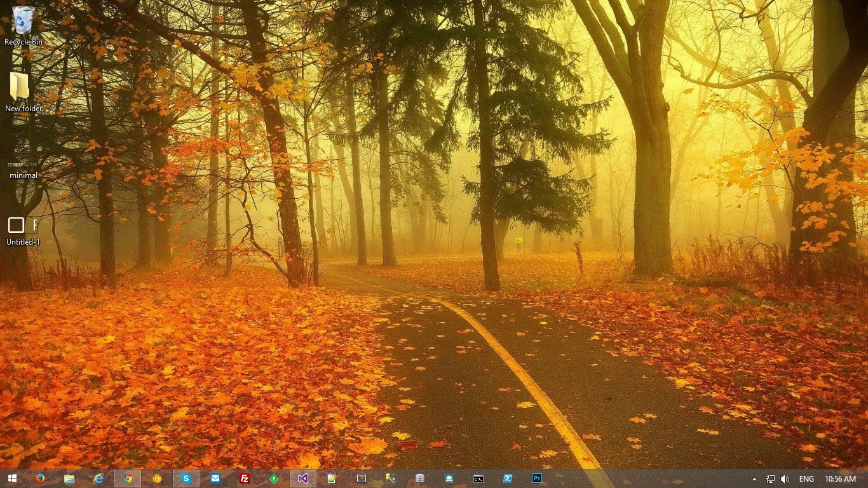The height and width of the screenshot is (488, 868).
Task: Expand the hidden system tray icons
Action: (754, 479)
